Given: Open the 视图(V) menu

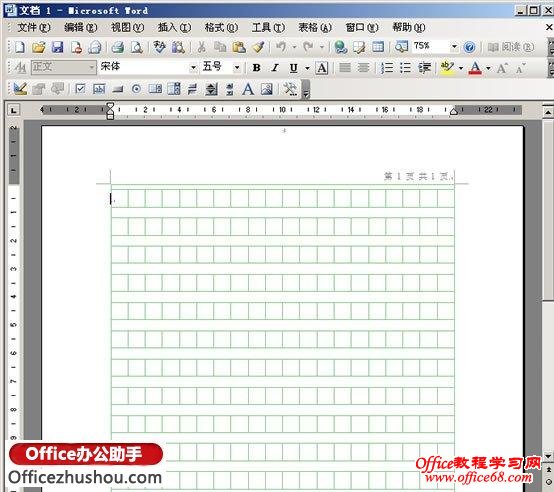Looking at the screenshot, I should coord(127,27).
